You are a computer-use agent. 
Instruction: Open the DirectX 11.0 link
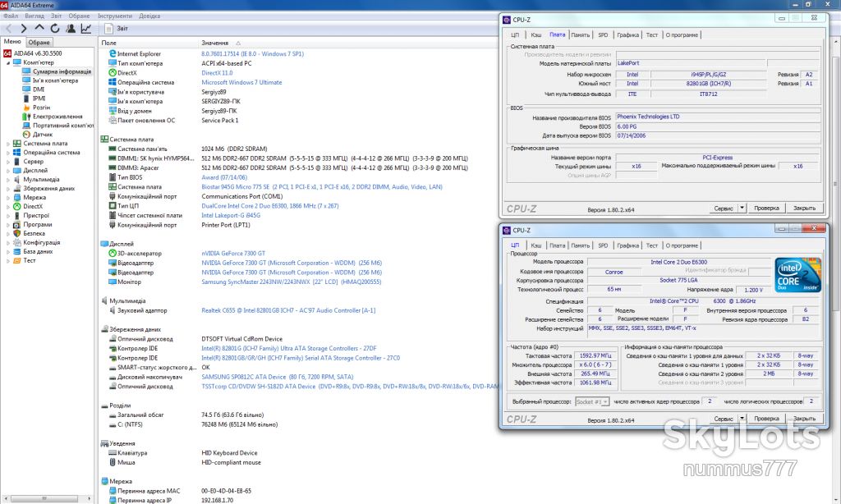pyautogui.click(x=217, y=73)
